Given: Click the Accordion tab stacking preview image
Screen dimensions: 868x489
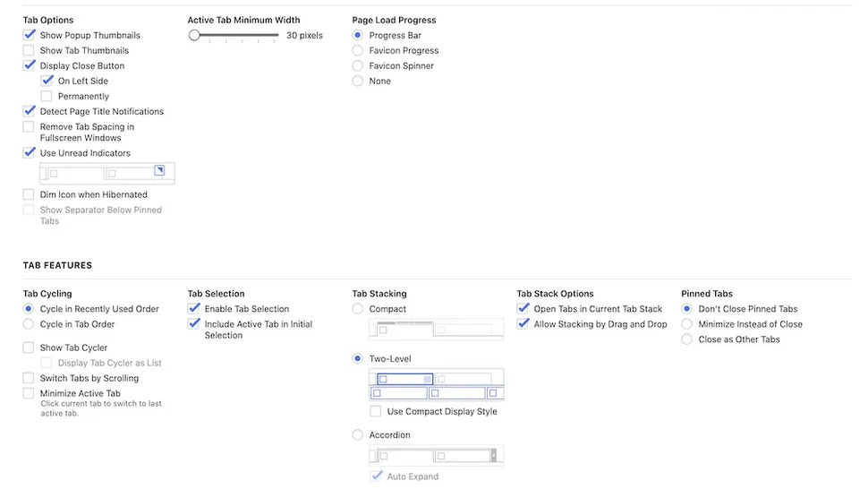Looking at the screenshot, I should (x=436, y=455).
